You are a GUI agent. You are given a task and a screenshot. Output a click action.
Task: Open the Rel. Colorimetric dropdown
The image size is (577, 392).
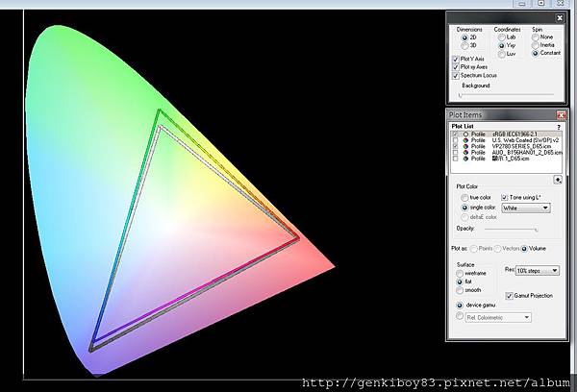click(x=498, y=317)
